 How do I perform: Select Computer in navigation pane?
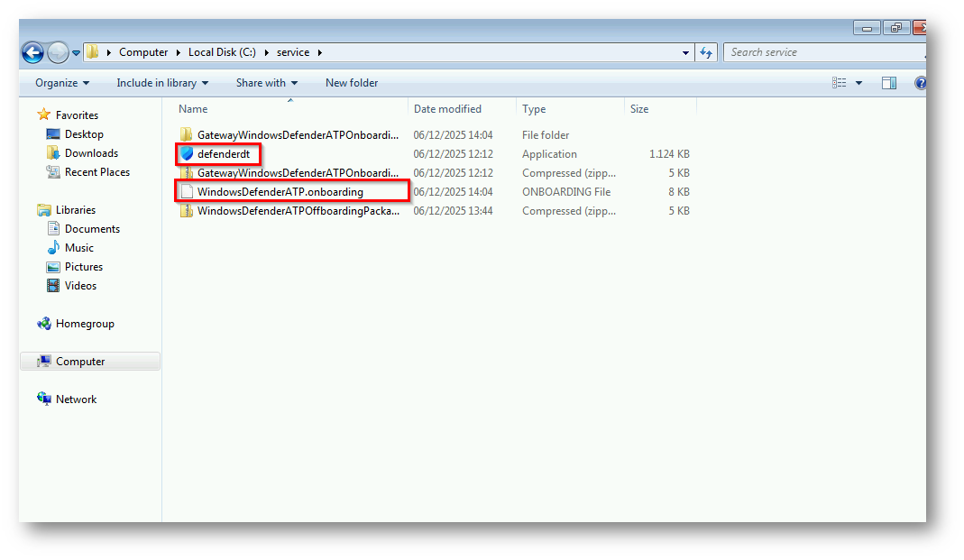tap(80, 362)
